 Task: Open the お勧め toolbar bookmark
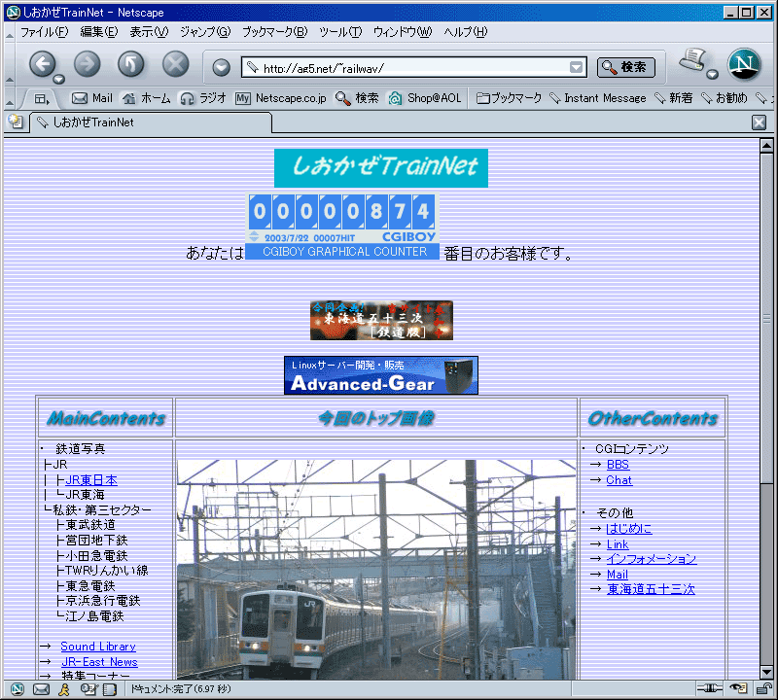click(x=724, y=98)
